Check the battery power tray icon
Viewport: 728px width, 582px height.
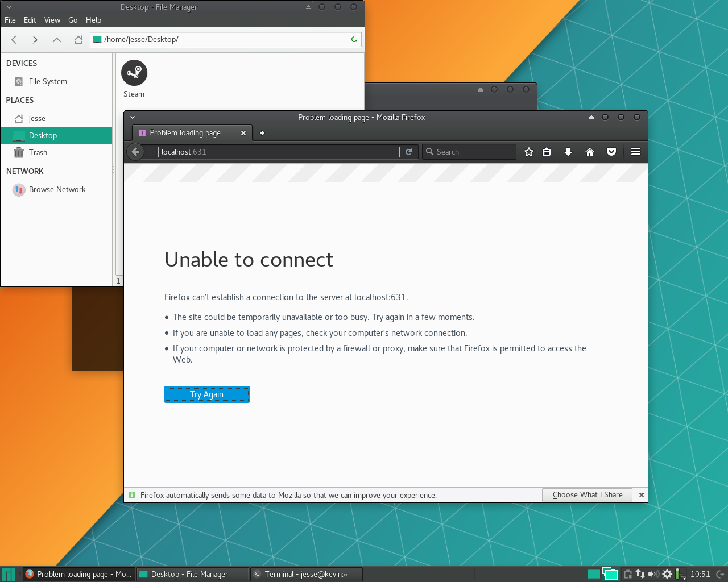pos(680,574)
